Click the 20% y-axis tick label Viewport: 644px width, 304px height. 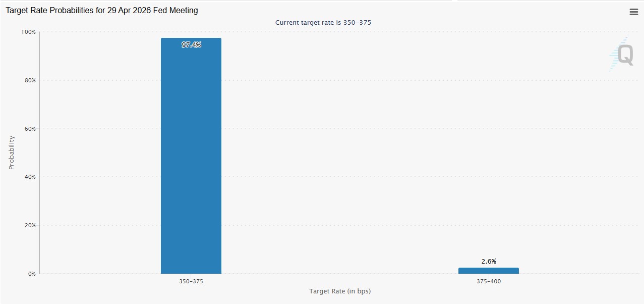click(x=29, y=225)
